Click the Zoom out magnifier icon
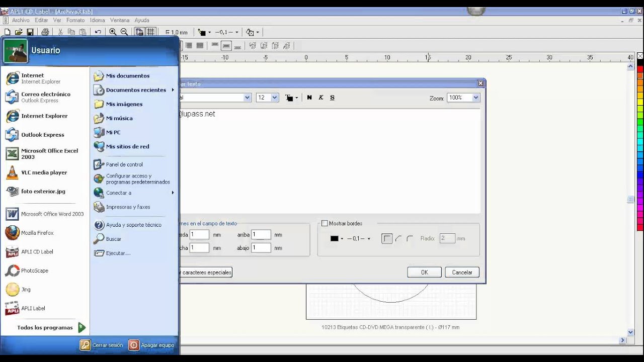Image resolution: width=644 pixels, height=362 pixels. tap(124, 32)
